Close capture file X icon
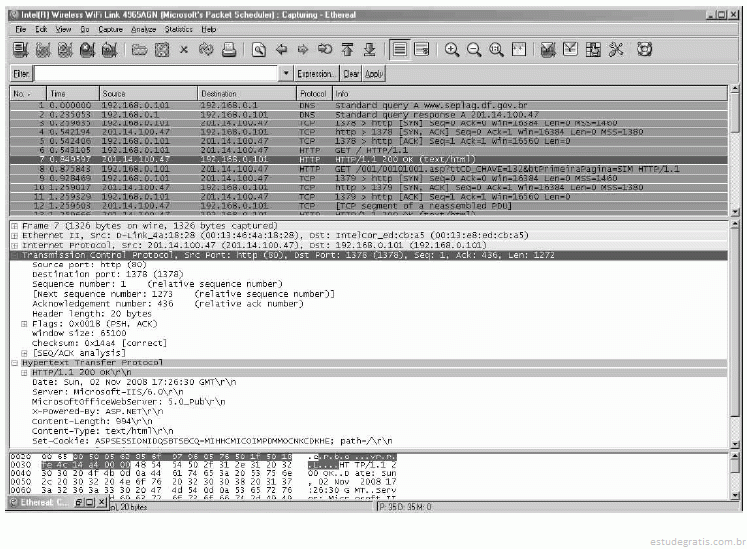This screenshot has height=549, width=747. (x=184, y=50)
